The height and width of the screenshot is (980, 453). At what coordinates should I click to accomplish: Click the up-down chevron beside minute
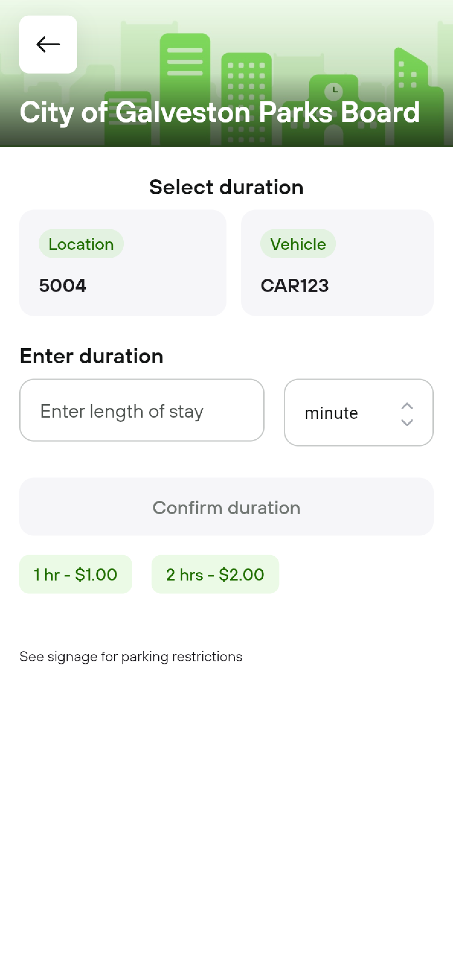[407, 414]
